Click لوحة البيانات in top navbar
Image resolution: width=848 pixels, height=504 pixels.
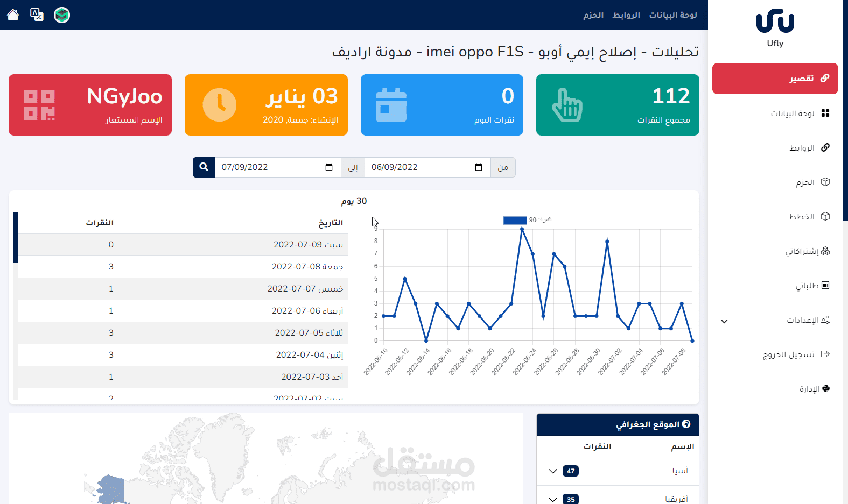coord(673,15)
